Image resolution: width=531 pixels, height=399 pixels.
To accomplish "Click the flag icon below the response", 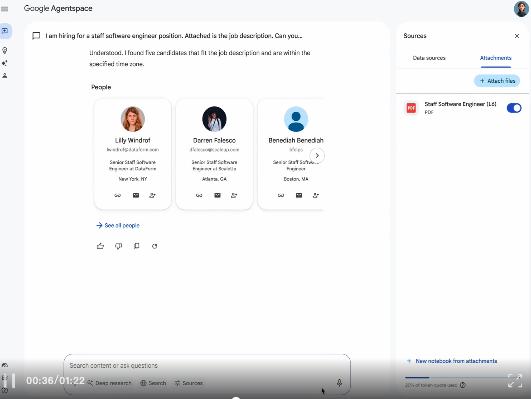I will [x=136, y=246].
